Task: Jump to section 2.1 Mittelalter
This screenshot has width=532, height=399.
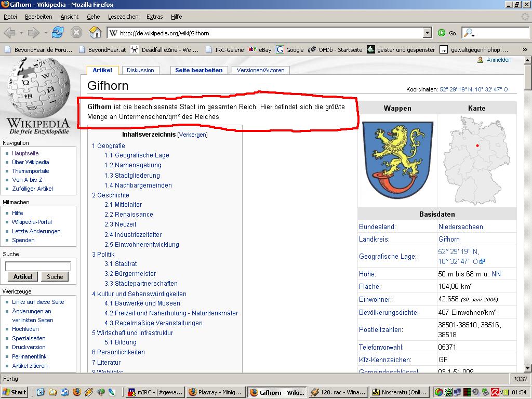Action: (x=123, y=205)
